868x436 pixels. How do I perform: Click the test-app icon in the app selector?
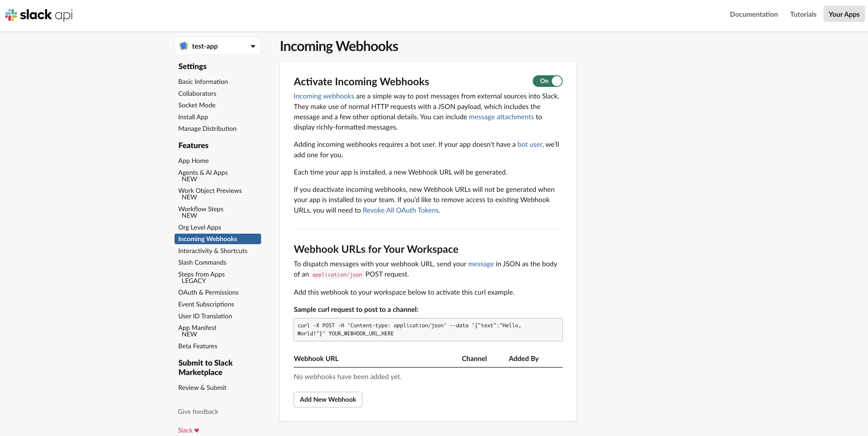pos(183,46)
